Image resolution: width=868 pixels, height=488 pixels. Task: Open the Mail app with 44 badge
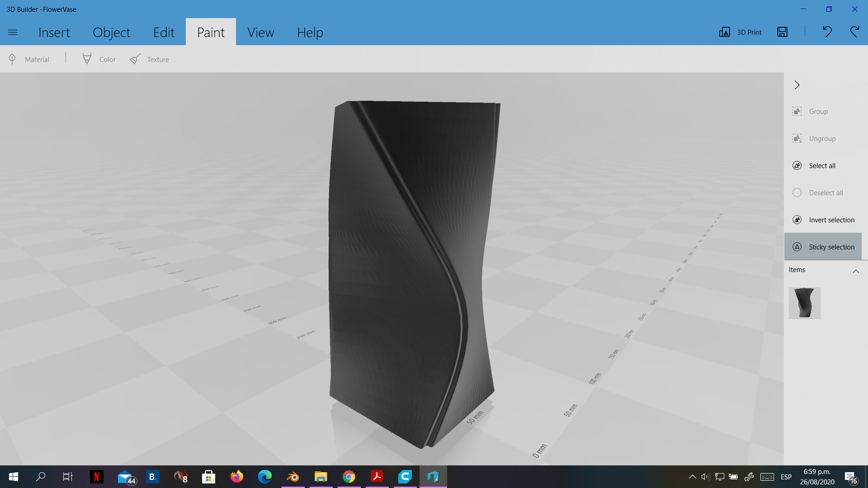tap(126, 477)
